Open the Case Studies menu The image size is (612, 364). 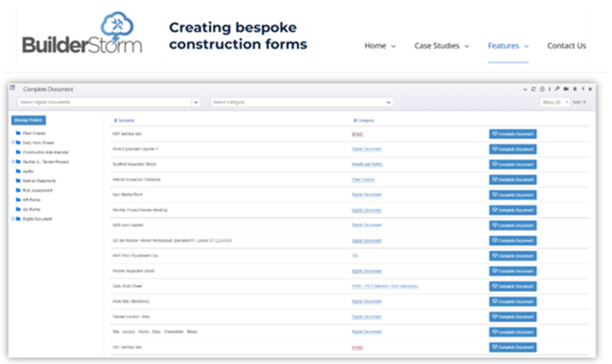(x=441, y=46)
